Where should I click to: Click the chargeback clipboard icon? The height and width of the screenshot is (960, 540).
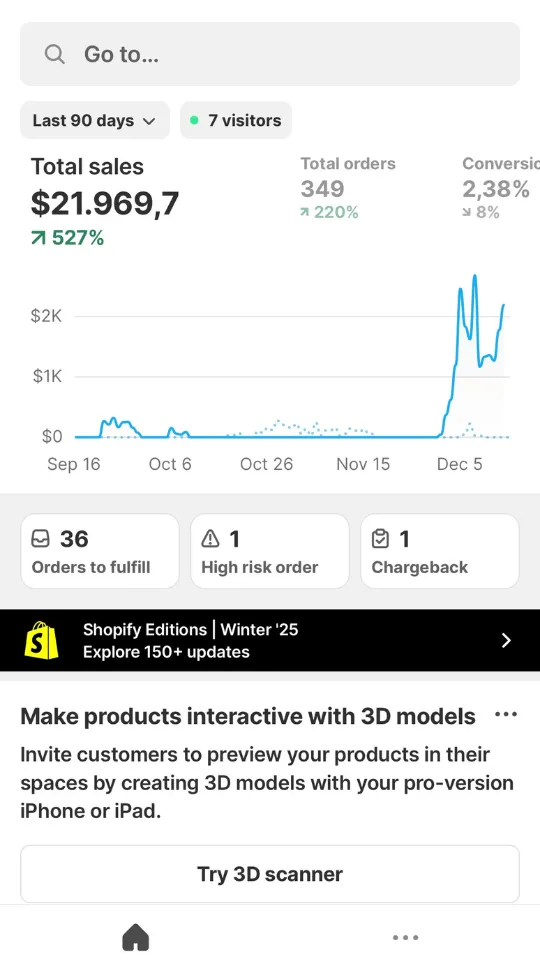pos(380,539)
